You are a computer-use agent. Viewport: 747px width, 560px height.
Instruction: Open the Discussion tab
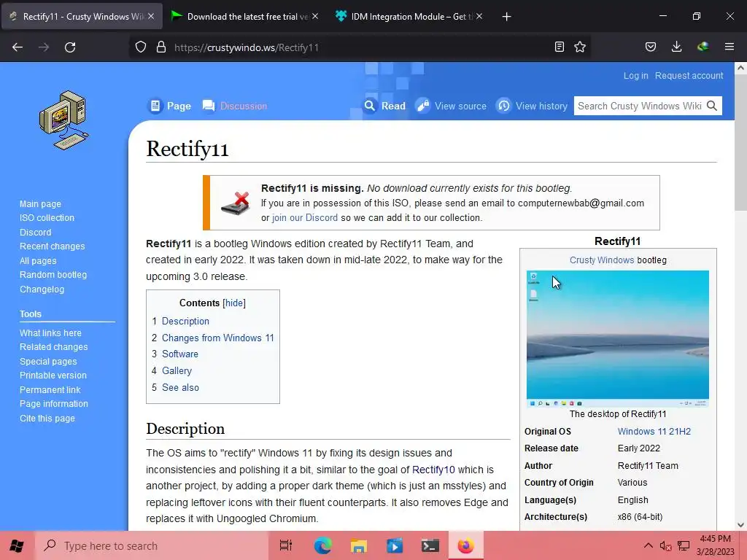[x=234, y=106]
